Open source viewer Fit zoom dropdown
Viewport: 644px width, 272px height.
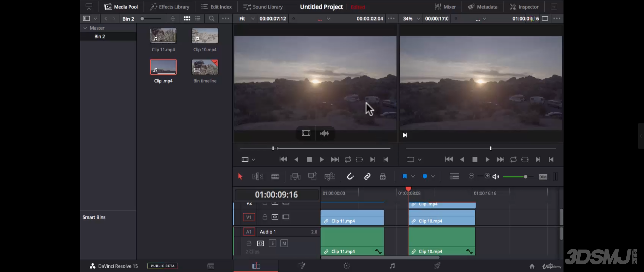(x=247, y=19)
